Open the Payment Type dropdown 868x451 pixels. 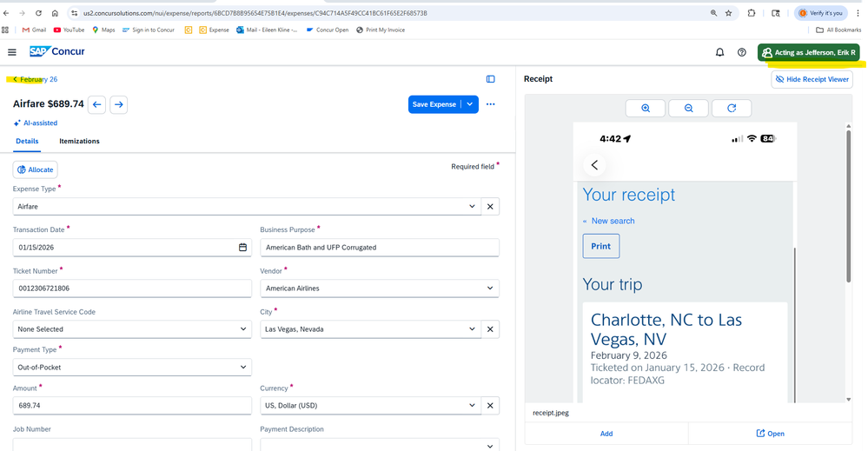[x=132, y=368]
